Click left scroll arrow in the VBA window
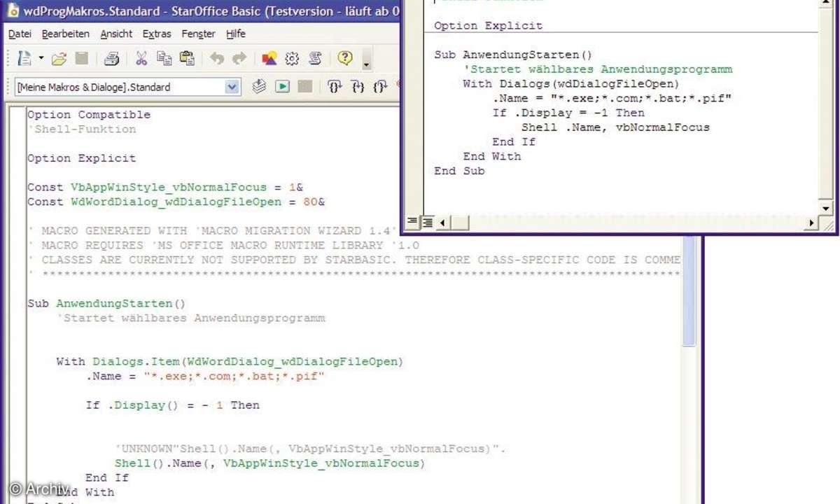The image size is (840, 504). (442, 223)
